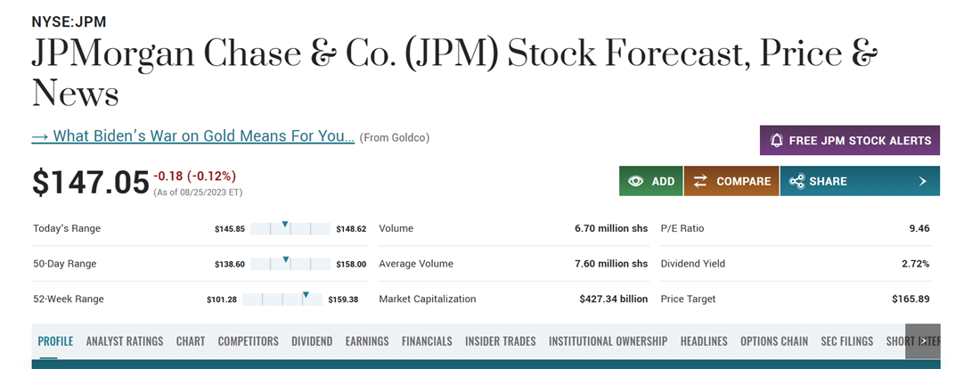The width and height of the screenshot is (980, 369).
Task: Open the Options Chain tab
Action: (x=774, y=341)
